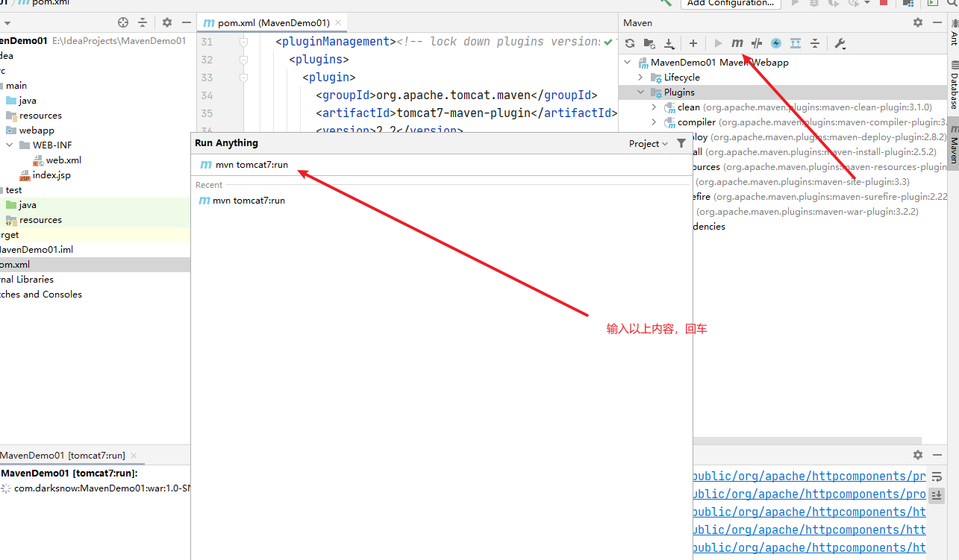This screenshot has width=959, height=560.
Task: Reload all Maven projects in the Maven panel
Action: coord(630,43)
